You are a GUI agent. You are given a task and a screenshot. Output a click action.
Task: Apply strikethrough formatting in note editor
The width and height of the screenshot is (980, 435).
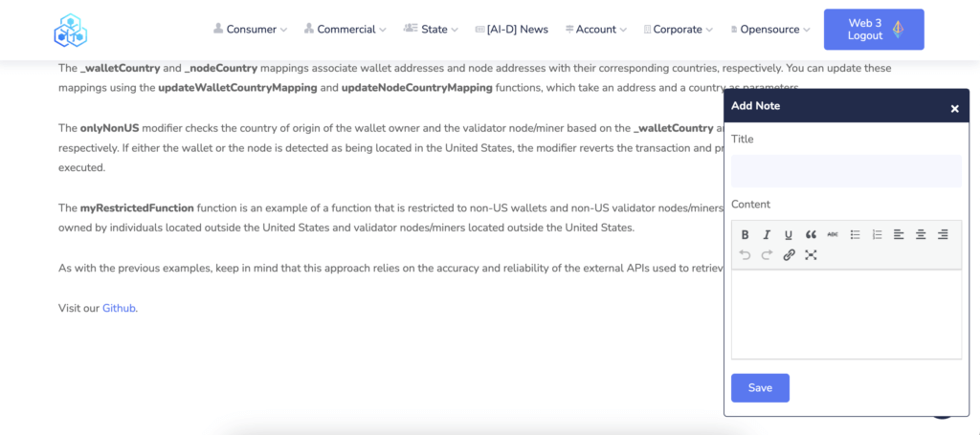833,234
